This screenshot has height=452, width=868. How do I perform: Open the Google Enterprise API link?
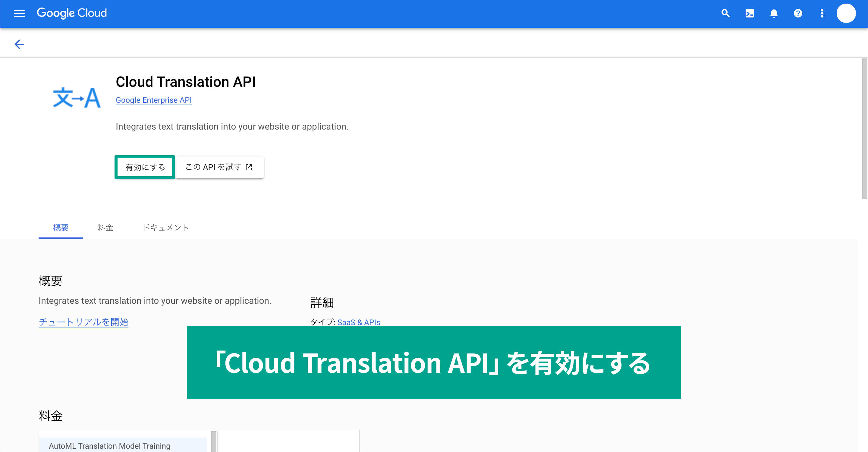tap(154, 100)
